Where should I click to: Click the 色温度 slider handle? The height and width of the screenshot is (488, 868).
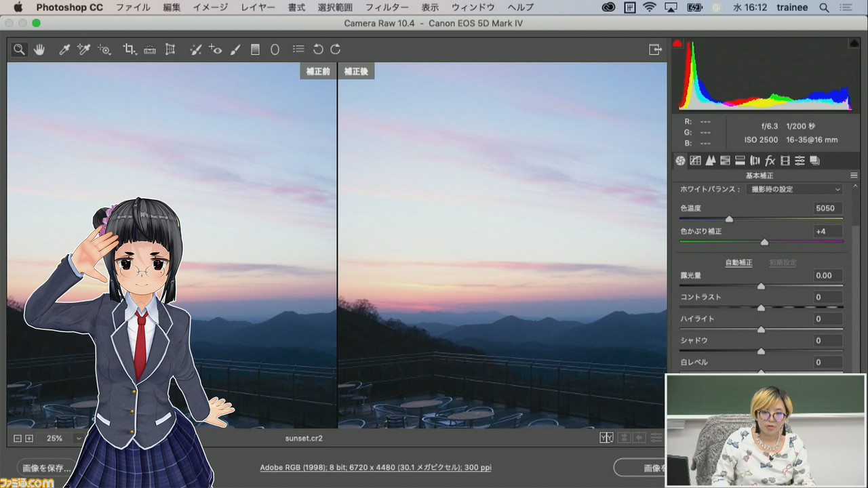(x=729, y=220)
